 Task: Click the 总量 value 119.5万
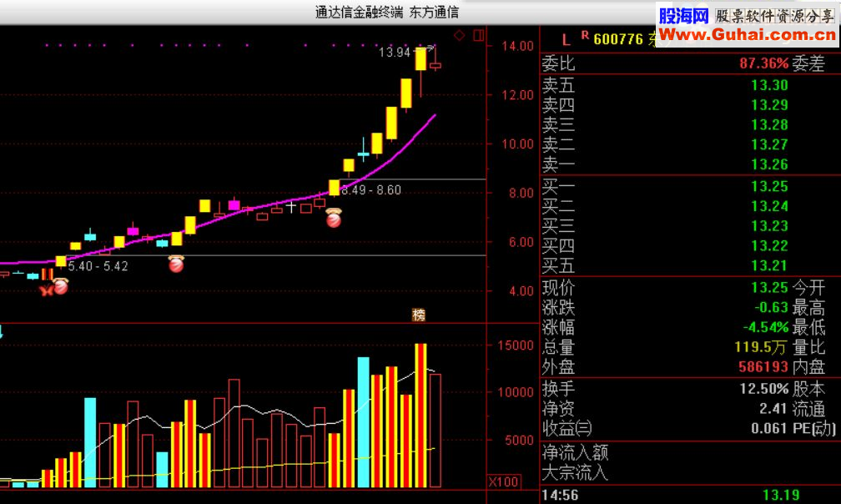(x=761, y=347)
